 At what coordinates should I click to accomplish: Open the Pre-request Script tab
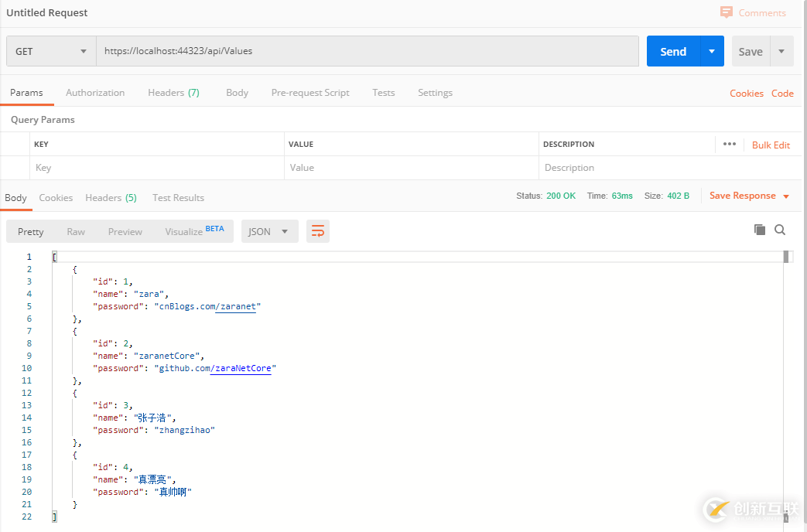[x=310, y=93]
